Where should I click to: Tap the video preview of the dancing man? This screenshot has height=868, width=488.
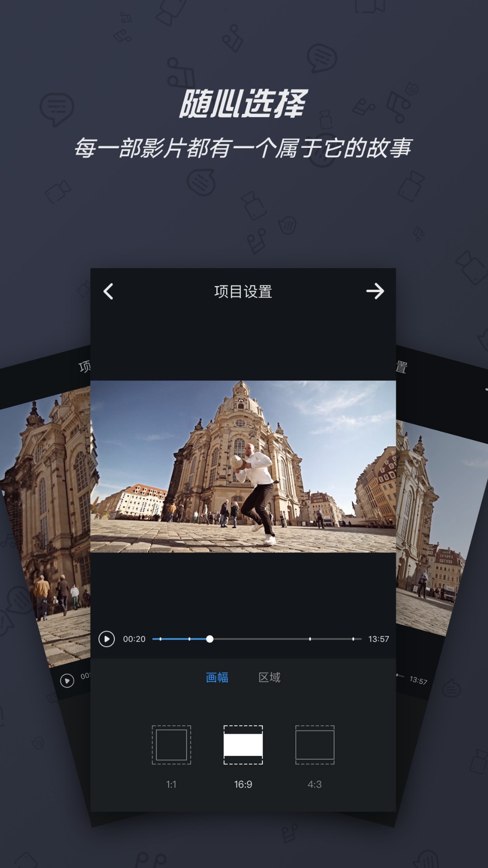coord(243,466)
